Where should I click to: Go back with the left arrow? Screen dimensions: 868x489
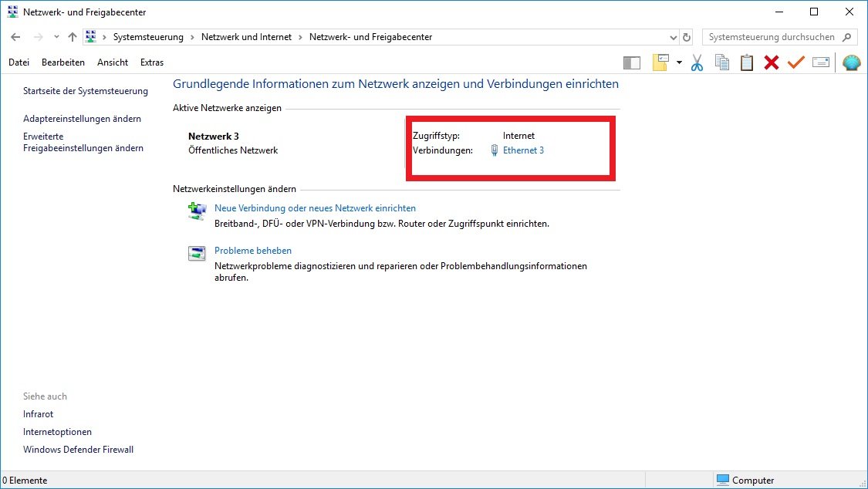[15, 37]
